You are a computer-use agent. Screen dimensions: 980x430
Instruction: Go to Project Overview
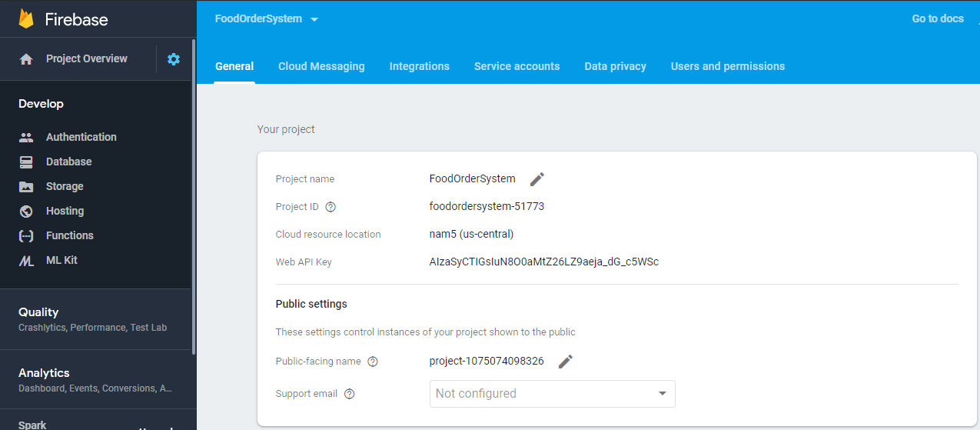point(86,58)
